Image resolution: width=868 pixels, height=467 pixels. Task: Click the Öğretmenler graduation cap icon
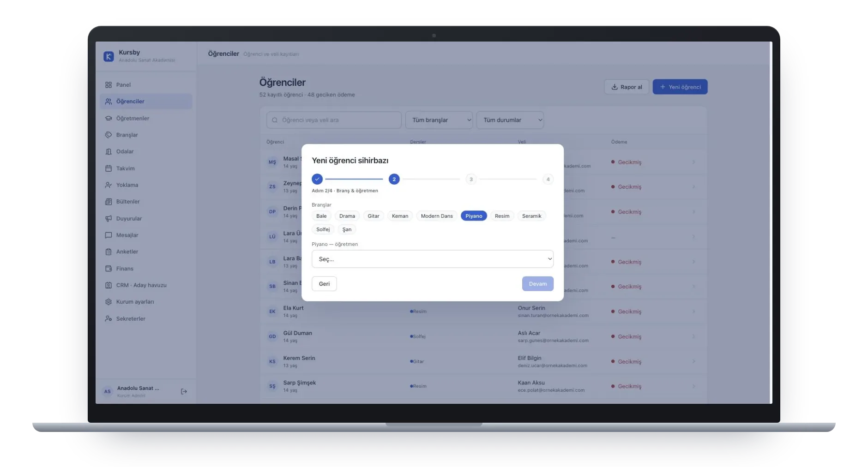108,119
